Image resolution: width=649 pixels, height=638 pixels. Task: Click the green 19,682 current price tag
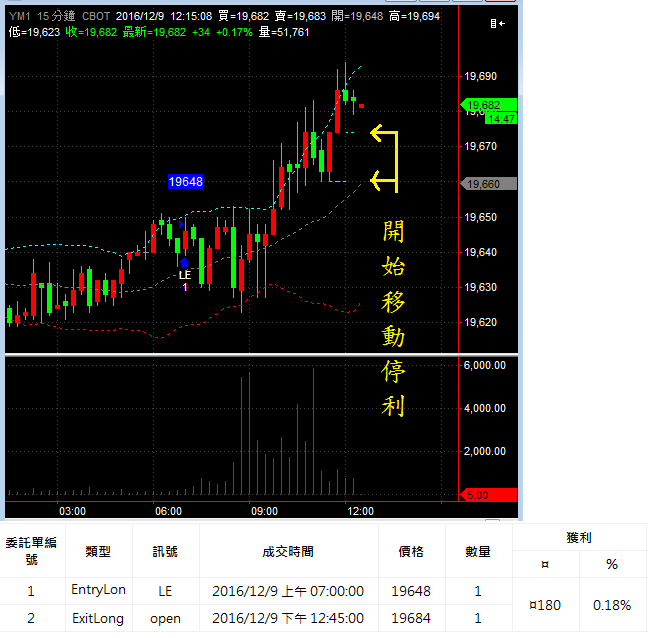[488, 105]
